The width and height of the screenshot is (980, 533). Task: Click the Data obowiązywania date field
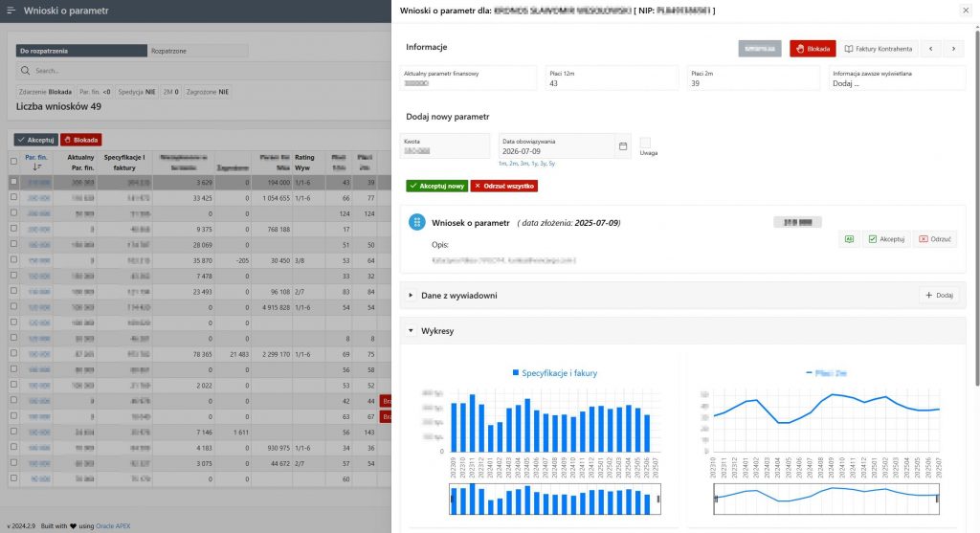point(556,146)
